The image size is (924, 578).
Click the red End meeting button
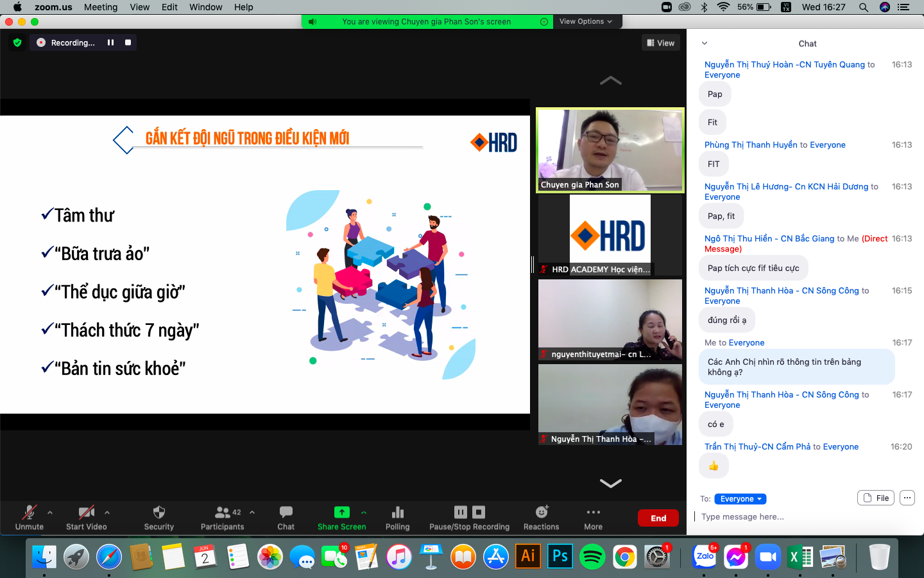pos(658,518)
